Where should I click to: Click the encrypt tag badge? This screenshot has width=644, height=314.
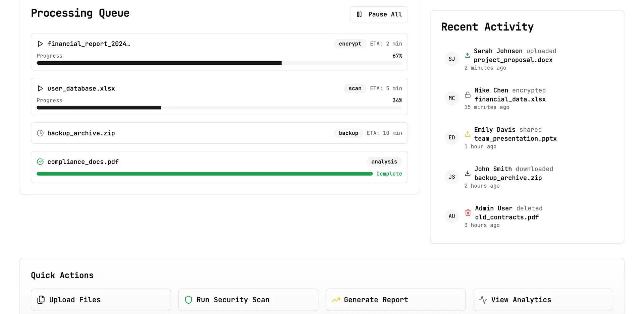point(350,44)
